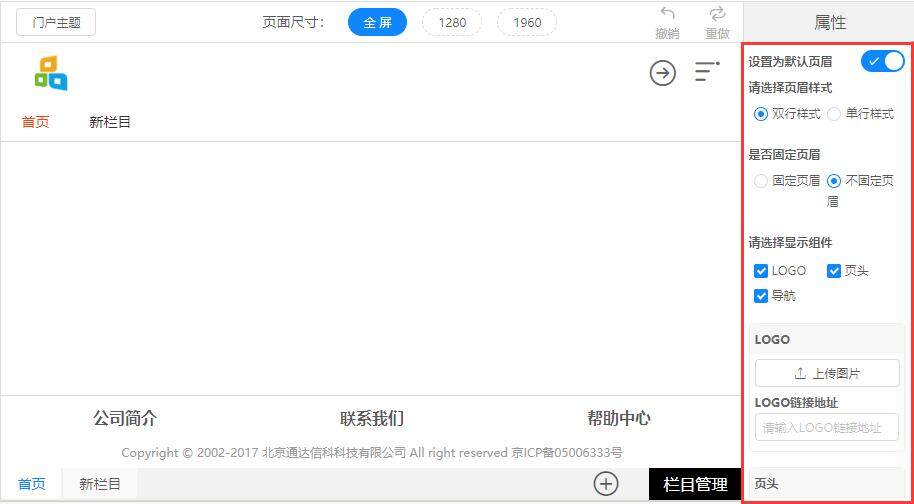This screenshot has width=914, height=504.
Task: Click the redo (重做) arrow icon
Action: click(x=717, y=14)
